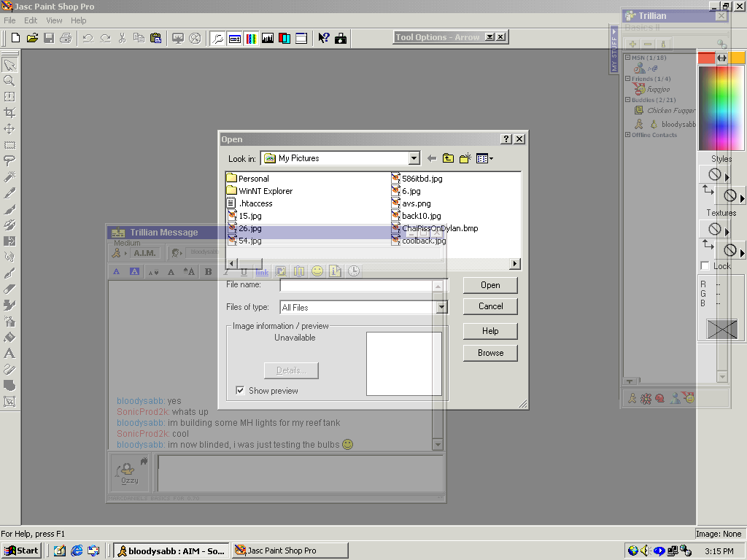Select the Zoom magnifier tool
Screen dimensions: 747x560
[x=9, y=81]
